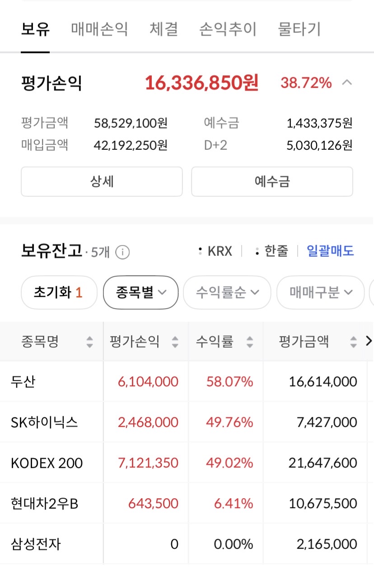Open the 매매구분 dropdown
The width and height of the screenshot is (374, 588).
[320, 292]
